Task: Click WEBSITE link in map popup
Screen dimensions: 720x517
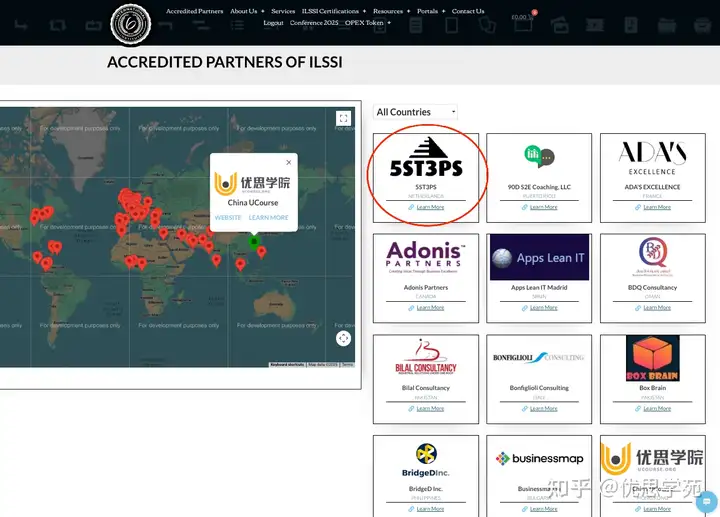Action: (x=228, y=218)
